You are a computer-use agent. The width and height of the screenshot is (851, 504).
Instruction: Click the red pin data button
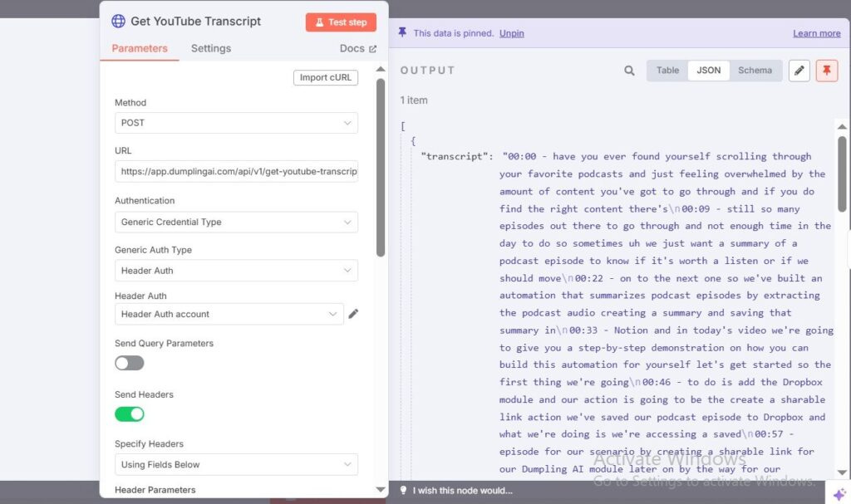827,71
